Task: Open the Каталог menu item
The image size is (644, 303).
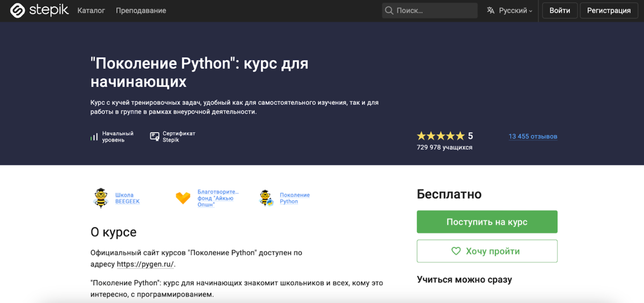Action: (x=91, y=10)
